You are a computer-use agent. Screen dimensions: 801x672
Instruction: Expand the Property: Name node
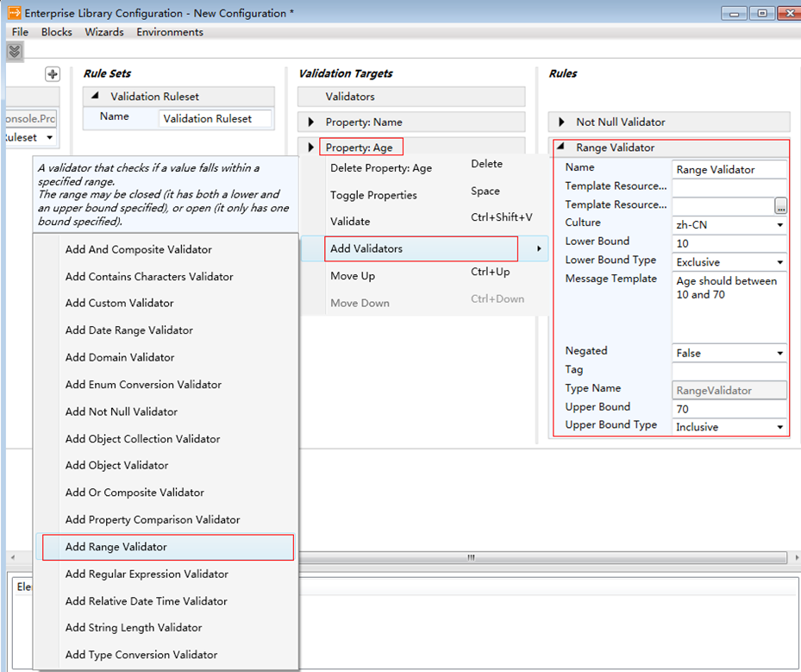click(310, 122)
